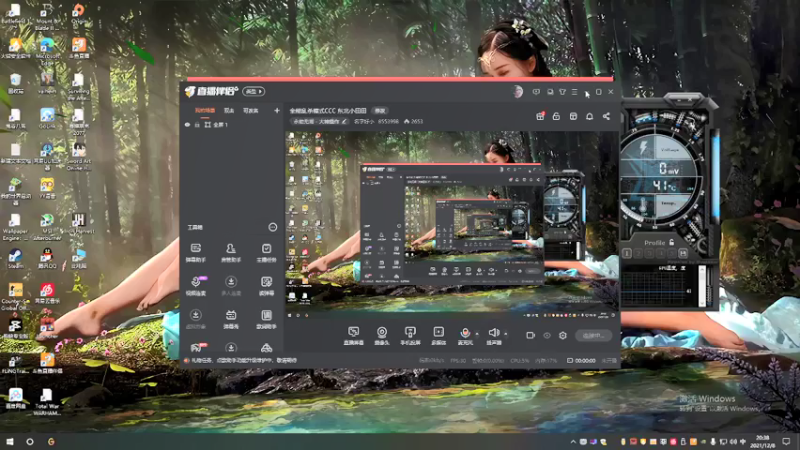The width and height of the screenshot is (800, 450).
Task: Open the 读弹幕 read-danmaku tool
Action: point(266,286)
